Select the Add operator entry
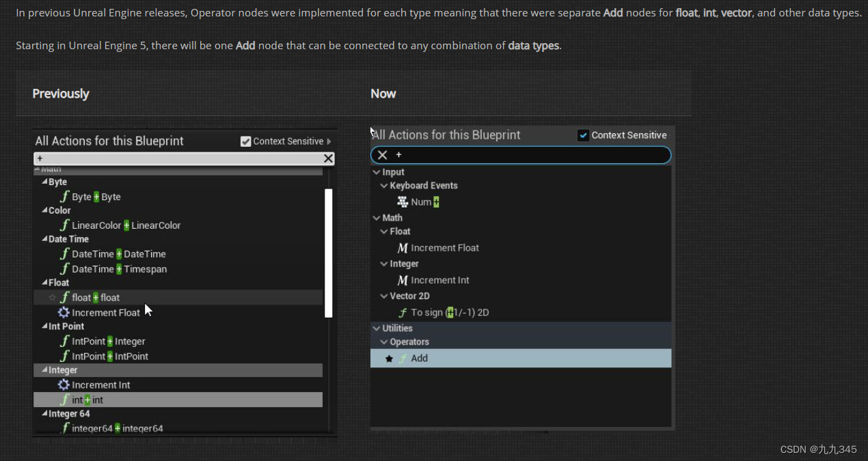Viewport: 868px width, 461px height. (521, 358)
